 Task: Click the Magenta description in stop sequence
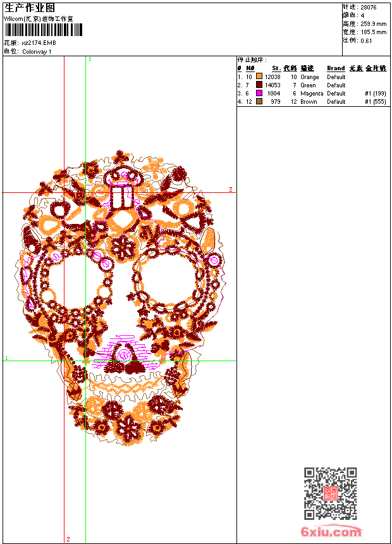click(312, 94)
